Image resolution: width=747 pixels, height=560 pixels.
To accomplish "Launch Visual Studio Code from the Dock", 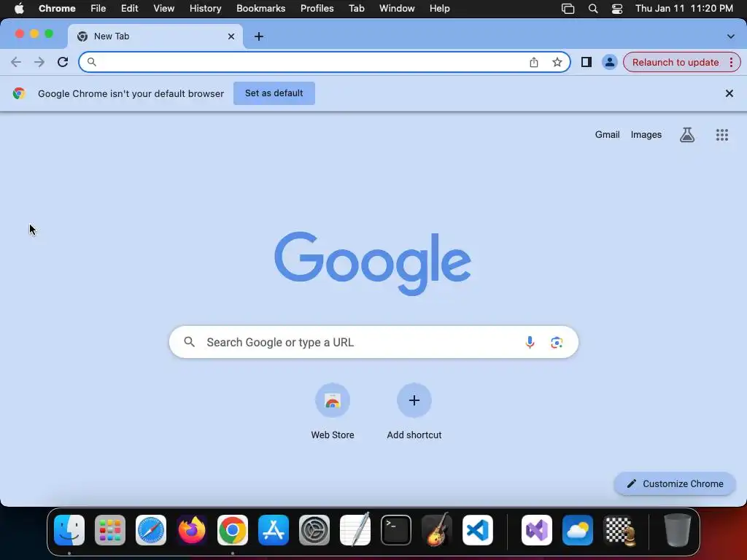I will point(478,530).
